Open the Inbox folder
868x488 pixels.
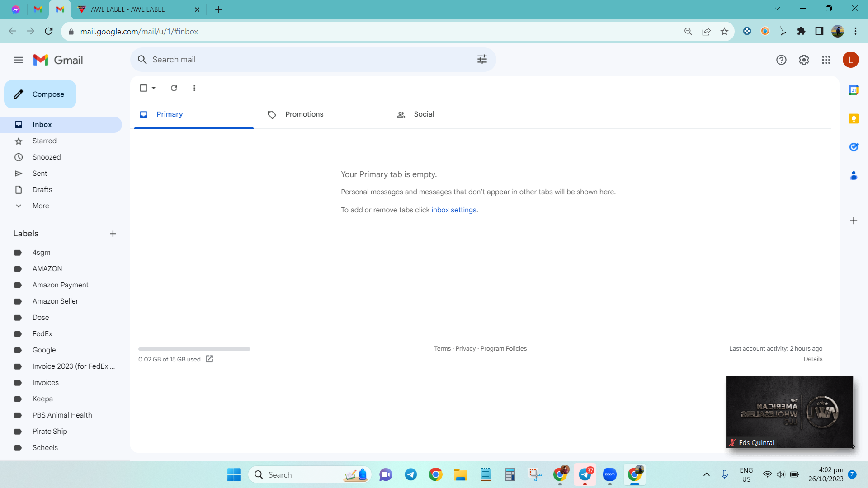[61, 125]
